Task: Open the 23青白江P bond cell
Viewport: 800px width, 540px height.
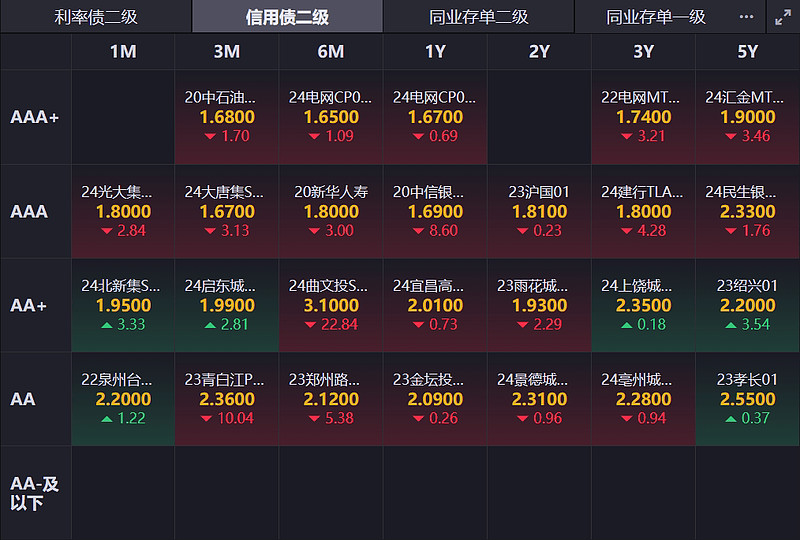Action: coord(227,399)
